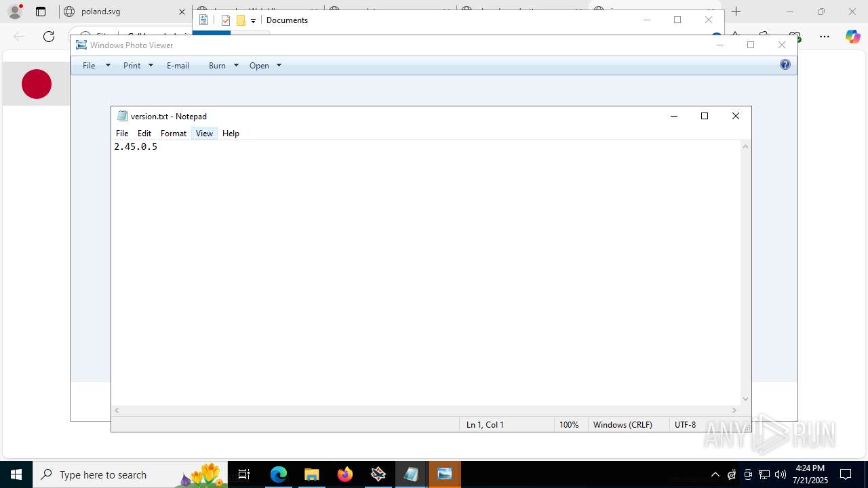The height and width of the screenshot is (488, 868).
Task: Click the volume speaker tray icon
Action: click(781, 474)
